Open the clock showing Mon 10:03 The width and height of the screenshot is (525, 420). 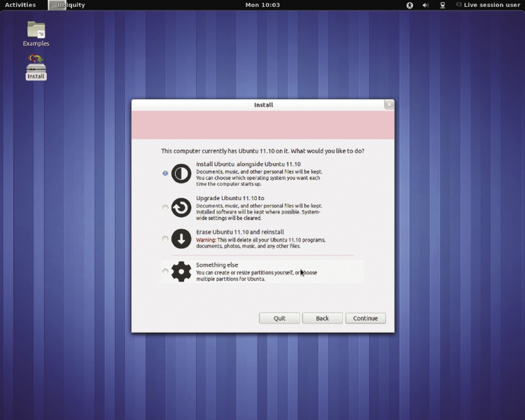[262, 5]
